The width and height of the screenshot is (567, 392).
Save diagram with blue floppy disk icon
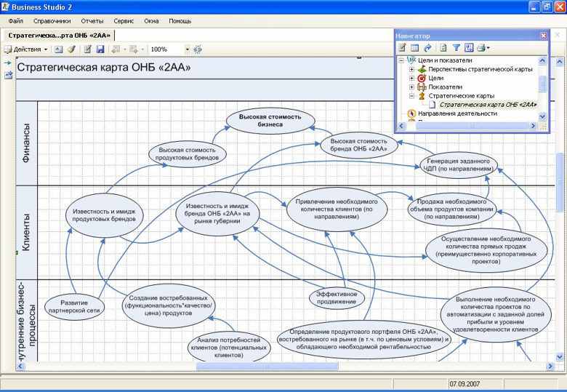[100, 49]
